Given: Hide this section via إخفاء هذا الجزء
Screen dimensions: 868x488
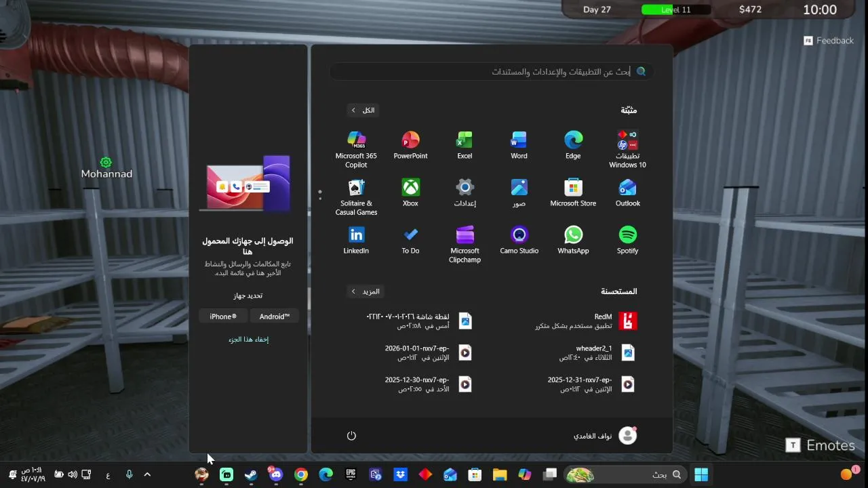Looking at the screenshot, I should click(x=249, y=340).
